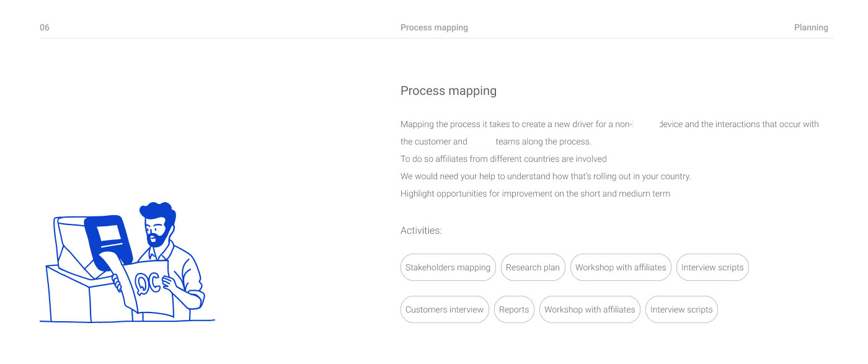Select Interview scripts pill in the Research plan row
This screenshot has height=364, width=868.
[712, 267]
